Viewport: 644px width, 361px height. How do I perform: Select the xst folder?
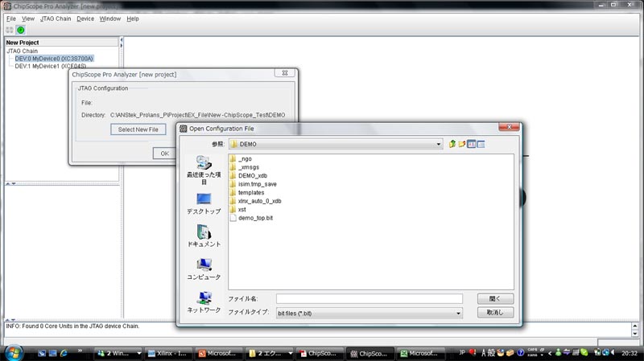click(x=238, y=210)
